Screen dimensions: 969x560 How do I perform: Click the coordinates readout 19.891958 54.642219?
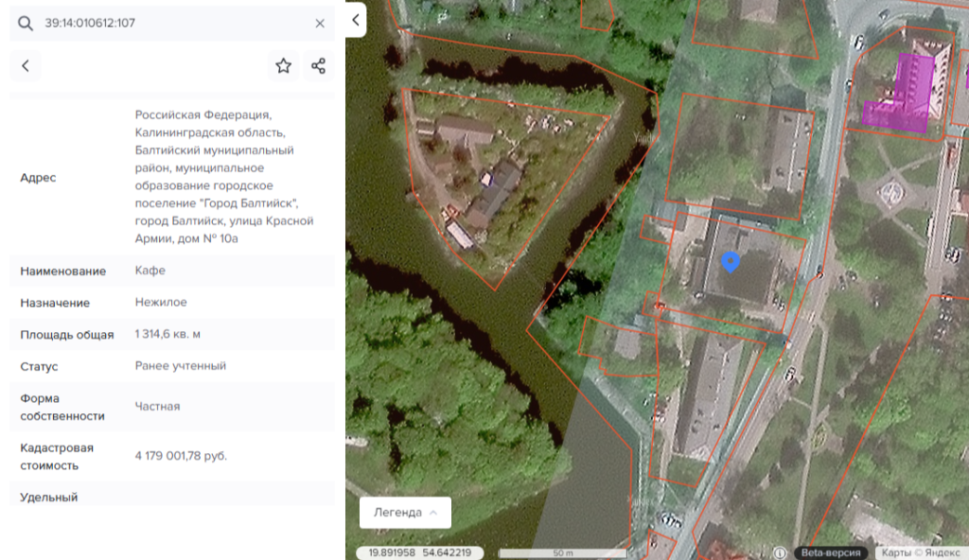tap(419, 552)
